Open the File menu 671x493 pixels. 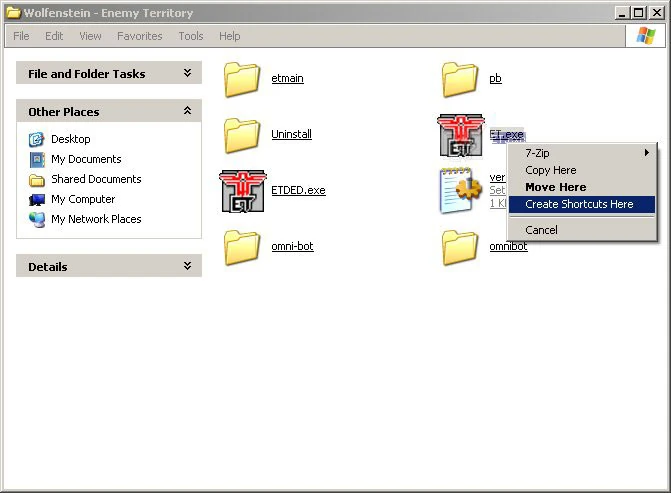tap(21, 36)
